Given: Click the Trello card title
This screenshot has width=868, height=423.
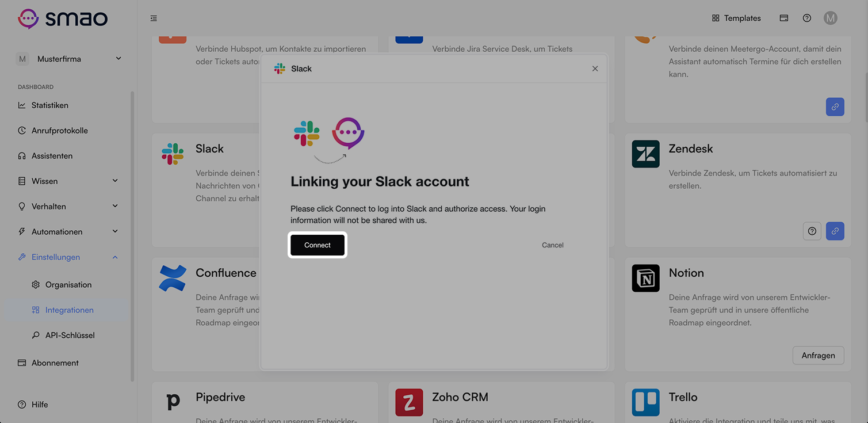Looking at the screenshot, I should tap(683, 397).
